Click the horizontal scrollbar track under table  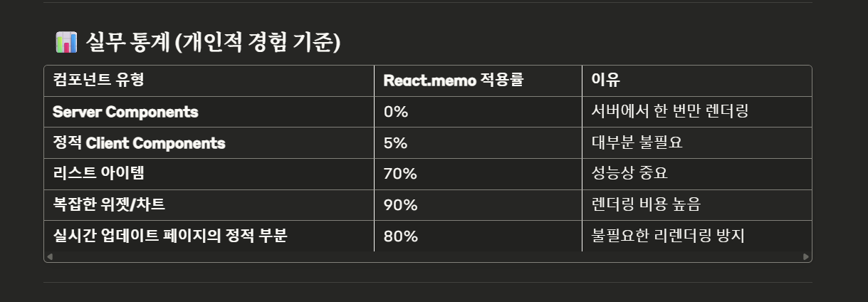pos(427,256)
